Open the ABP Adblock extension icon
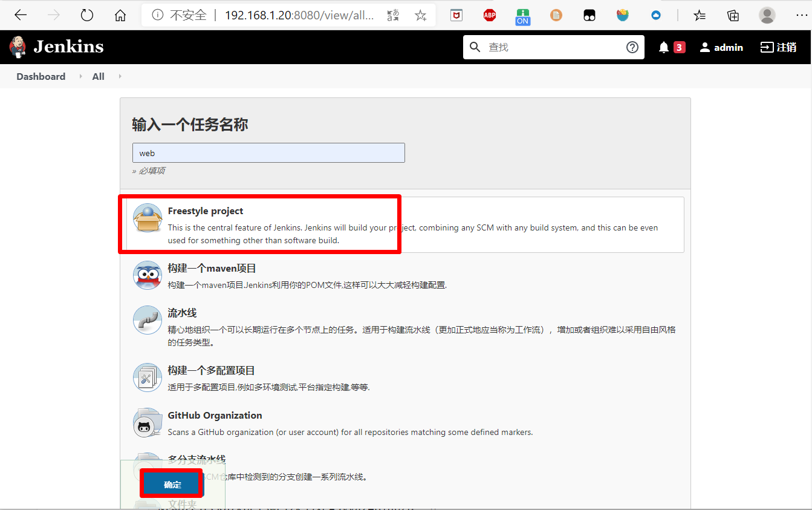Screen dimensions: 812x510 pos(490,15)
